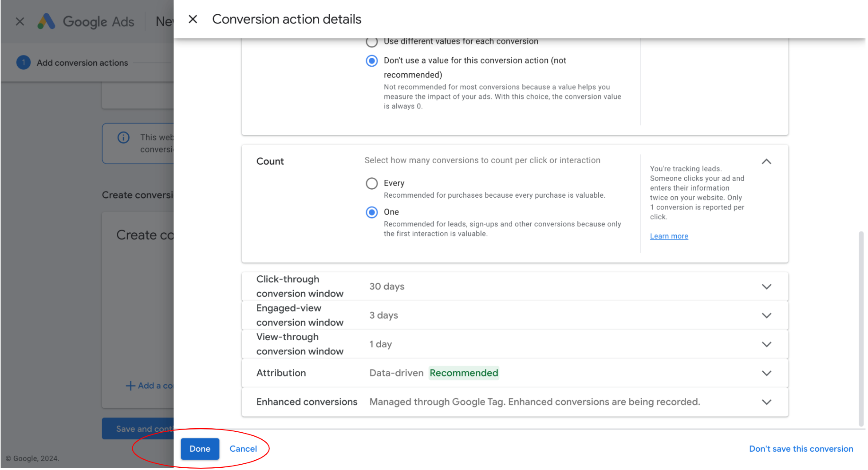The image size is (868, 470).
Task: Collapse the Count section chevron
Action: [x=766, y=162]
